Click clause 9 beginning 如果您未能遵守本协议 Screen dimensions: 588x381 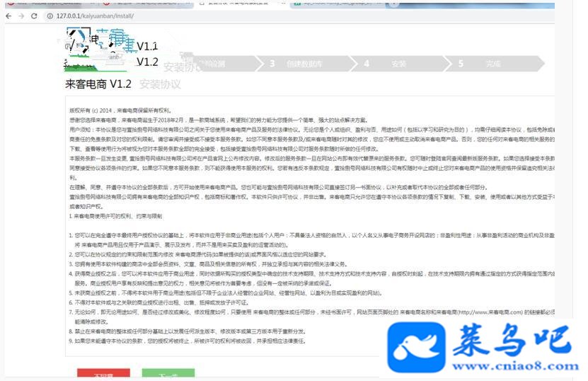188,341
